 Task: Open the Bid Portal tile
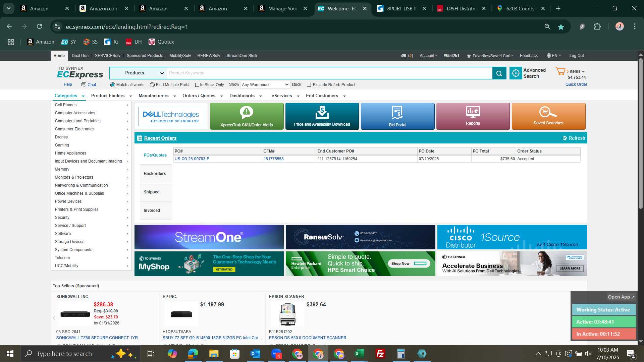[397, 116]
